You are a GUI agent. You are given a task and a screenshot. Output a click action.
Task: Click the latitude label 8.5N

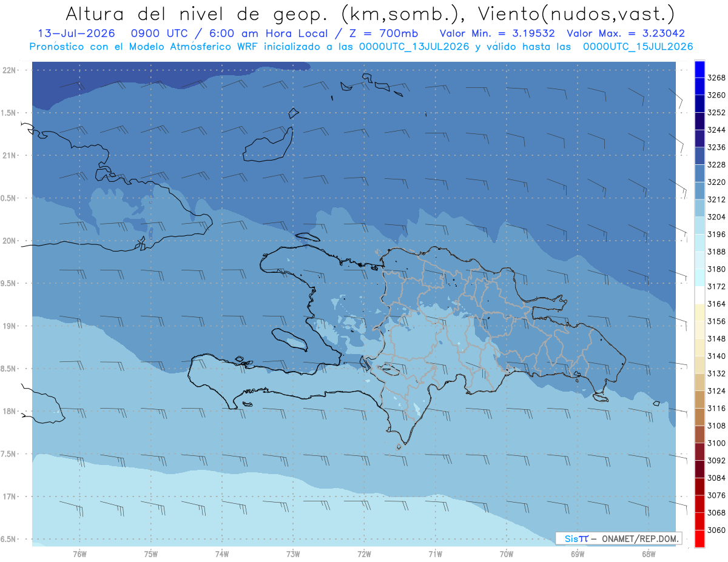tap(9, 369)
